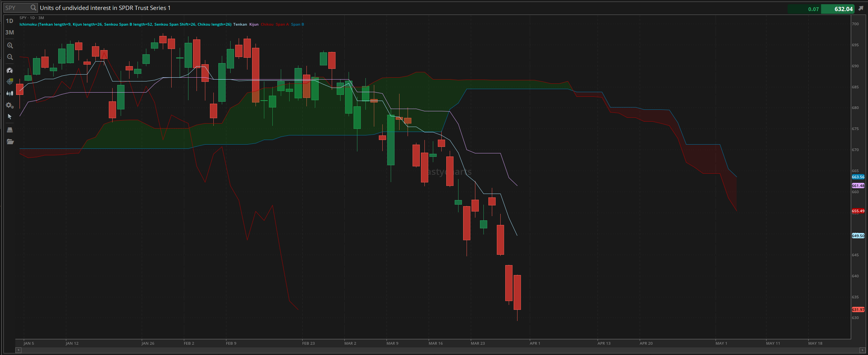The width and height of the screenshot is (868, 355).
Task: Click the eraser tool icon
Action: click(x=10, y=130)
